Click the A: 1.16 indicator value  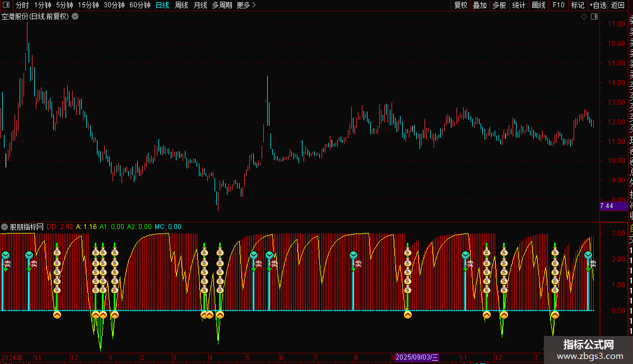point(86,227)
